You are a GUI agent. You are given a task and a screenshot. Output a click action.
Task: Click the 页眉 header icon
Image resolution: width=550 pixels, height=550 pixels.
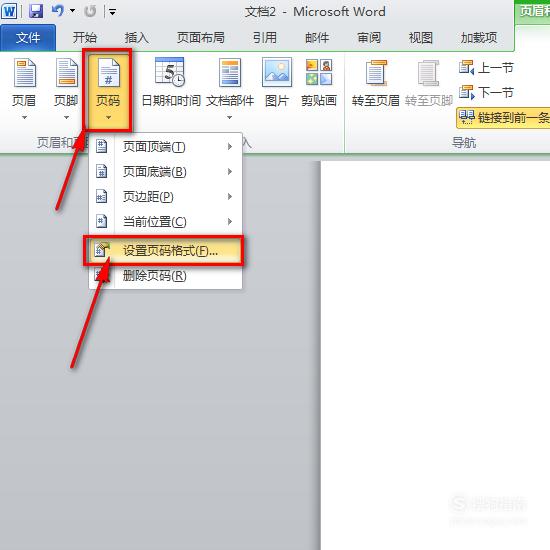pos(25,73)
